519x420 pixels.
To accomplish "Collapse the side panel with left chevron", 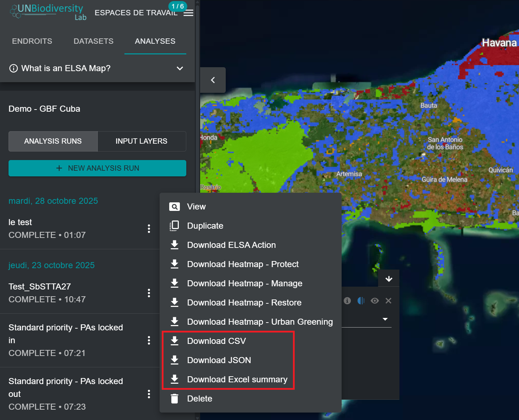I will click(213, 80).
